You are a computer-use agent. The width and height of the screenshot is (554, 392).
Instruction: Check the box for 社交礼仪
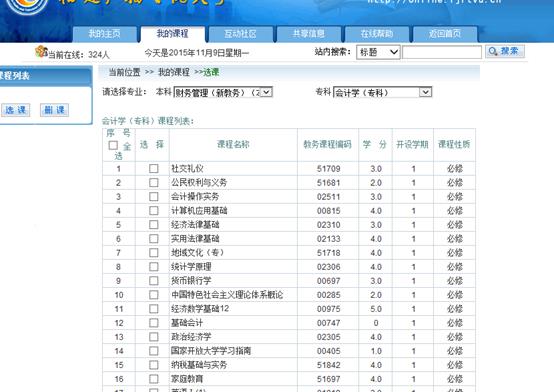coord(154,169)
